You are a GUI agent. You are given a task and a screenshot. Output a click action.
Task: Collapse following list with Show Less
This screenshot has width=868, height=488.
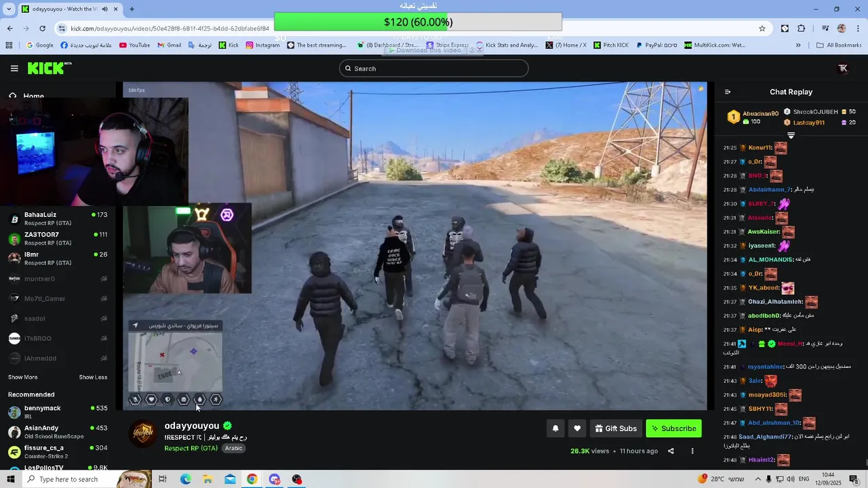pos(93,377)
